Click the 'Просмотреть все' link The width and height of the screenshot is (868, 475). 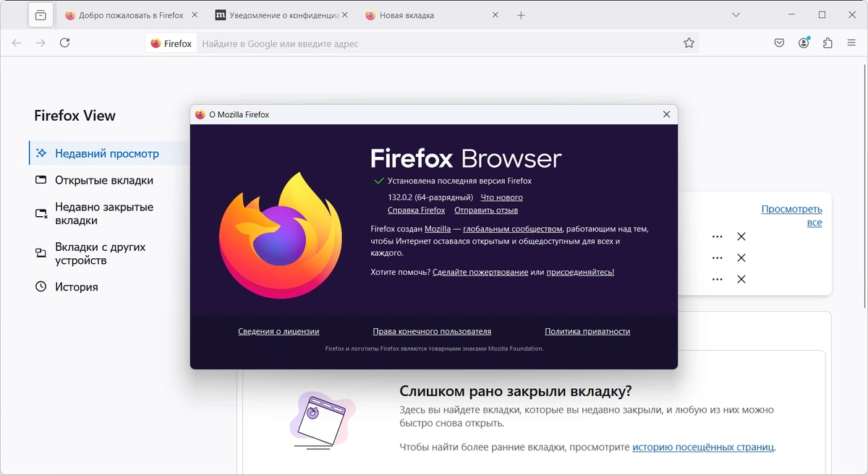coord(791,215)
